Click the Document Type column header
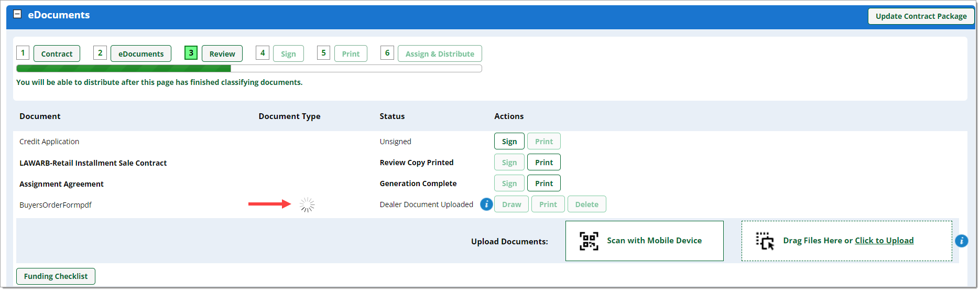The image size is (980, 291). [289, 116]
